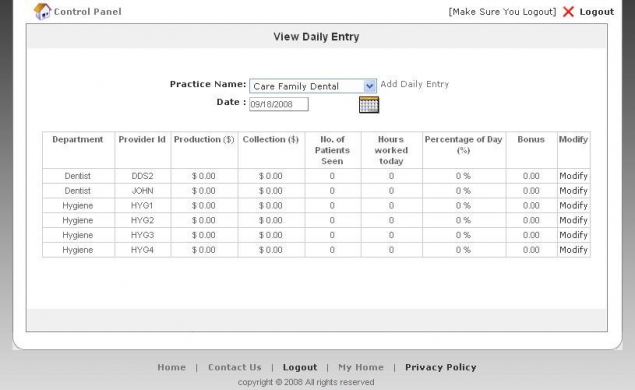Click the Date input field

279,104
